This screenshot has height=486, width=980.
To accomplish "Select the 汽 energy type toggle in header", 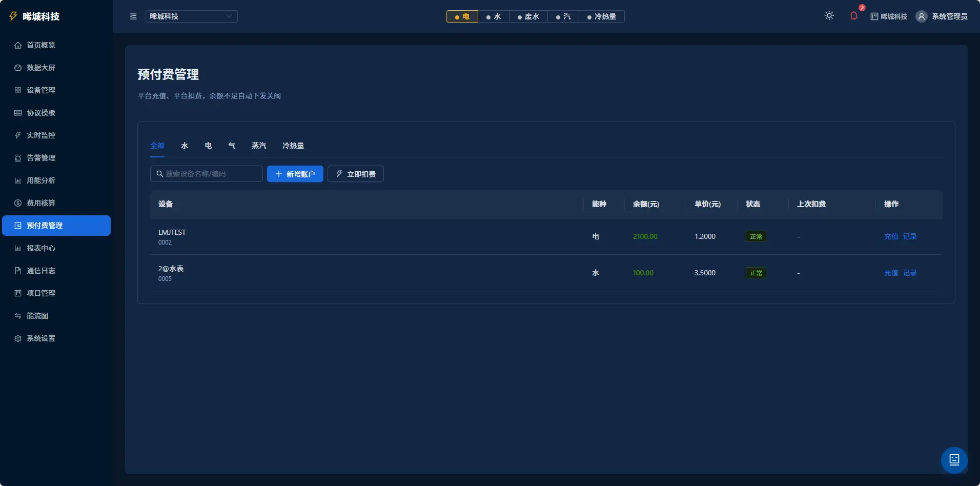I will pos(563,16).
